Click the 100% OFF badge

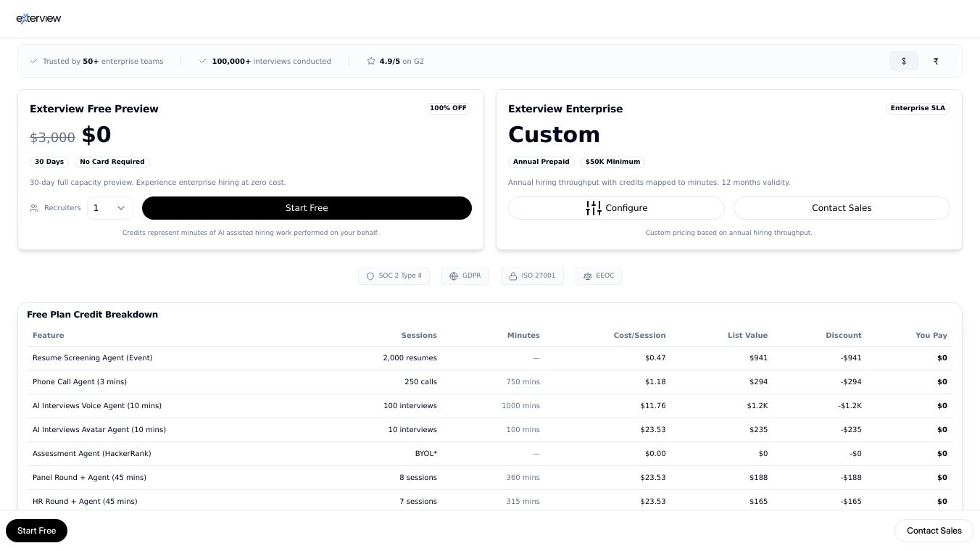coord(448,108)
